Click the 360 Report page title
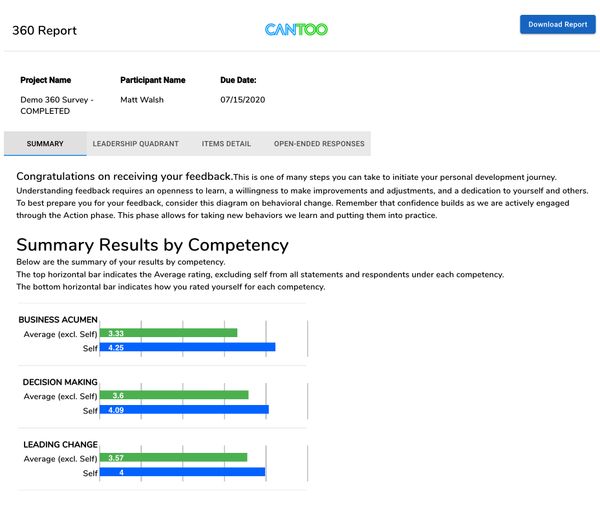This screenshot has width=600, height=515. (44, 31)
